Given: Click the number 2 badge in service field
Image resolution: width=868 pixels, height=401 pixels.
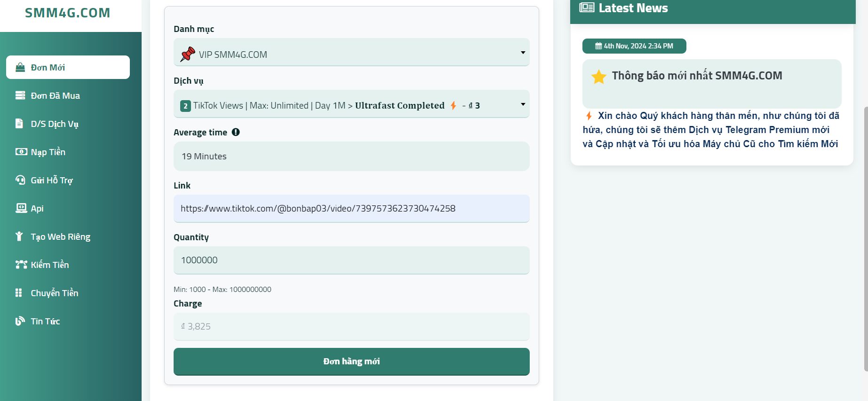Looking at the screenshot, I should [185, 106].
